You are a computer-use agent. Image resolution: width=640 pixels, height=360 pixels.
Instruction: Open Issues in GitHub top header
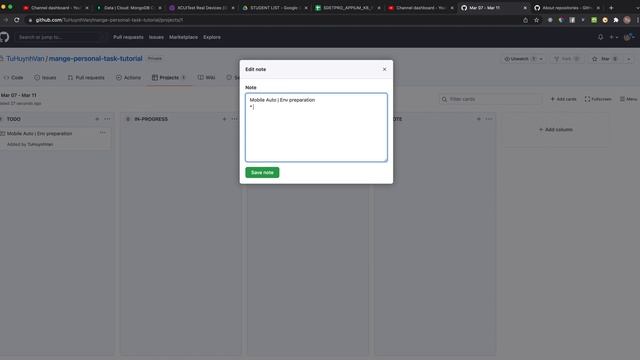click(156, 37)
